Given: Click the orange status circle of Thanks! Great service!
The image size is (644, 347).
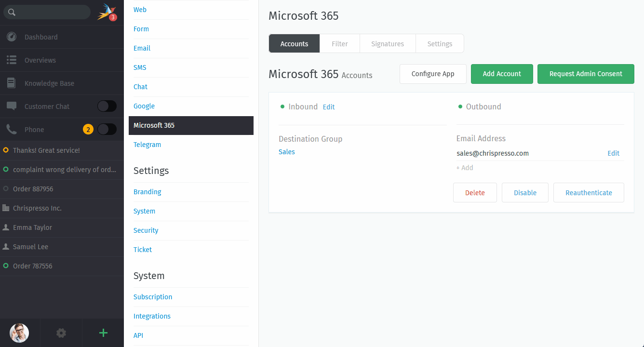Looking at the screenshot, I should [6, 150].
